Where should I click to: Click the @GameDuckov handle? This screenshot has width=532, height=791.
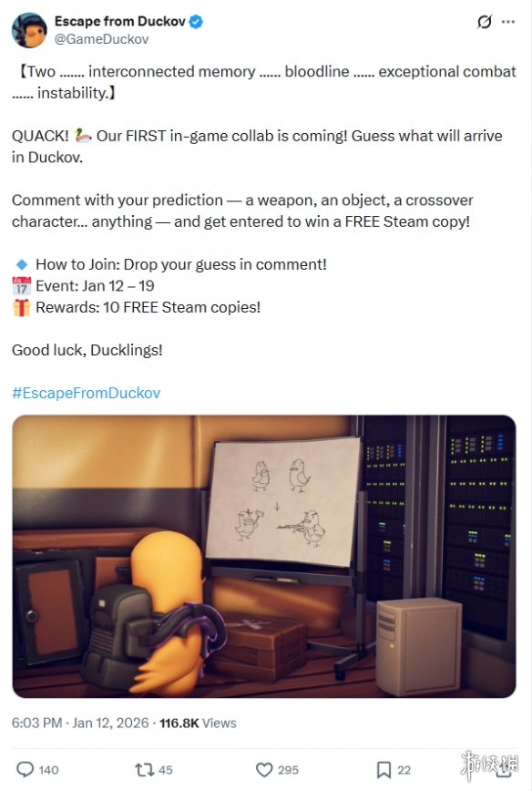101,39
